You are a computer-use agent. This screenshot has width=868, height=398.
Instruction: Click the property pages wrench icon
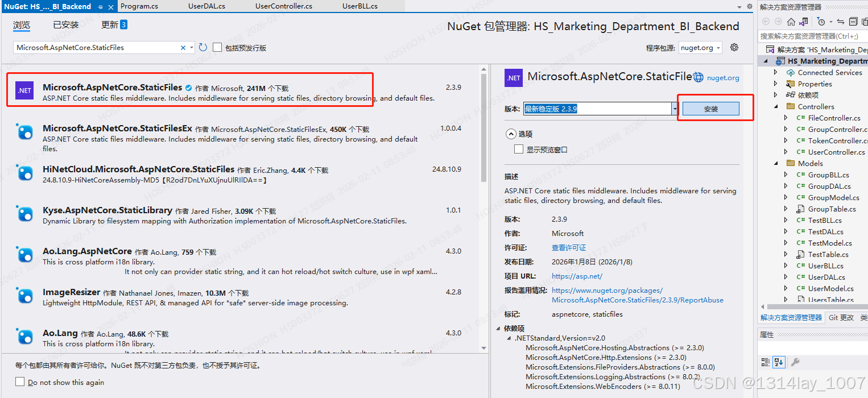pyautogui.click(x=795, y=362)
